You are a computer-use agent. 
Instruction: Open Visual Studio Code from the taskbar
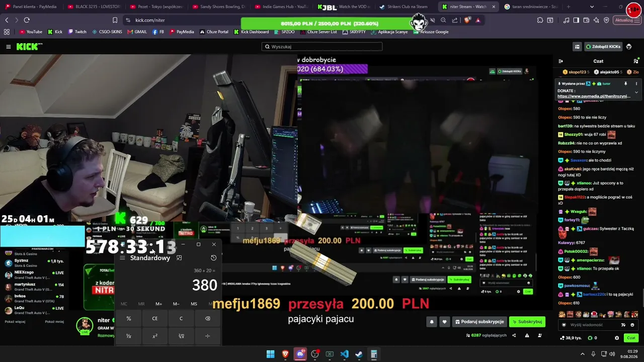tap(344, 354)
